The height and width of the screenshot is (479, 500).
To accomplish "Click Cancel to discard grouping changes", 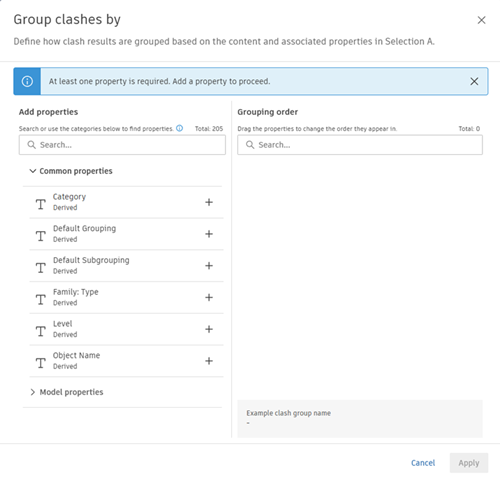I will (423, 463).
